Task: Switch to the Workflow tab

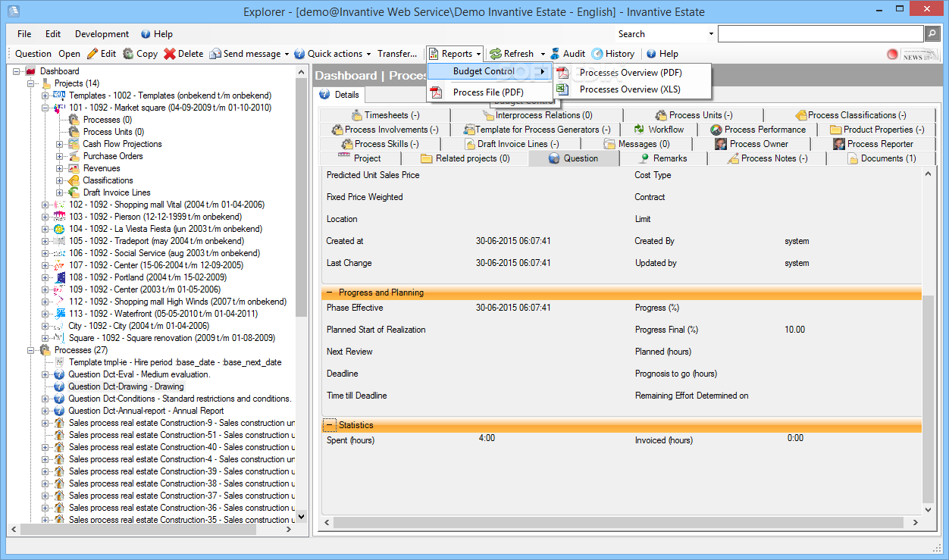Action: [x=658, y=130]
